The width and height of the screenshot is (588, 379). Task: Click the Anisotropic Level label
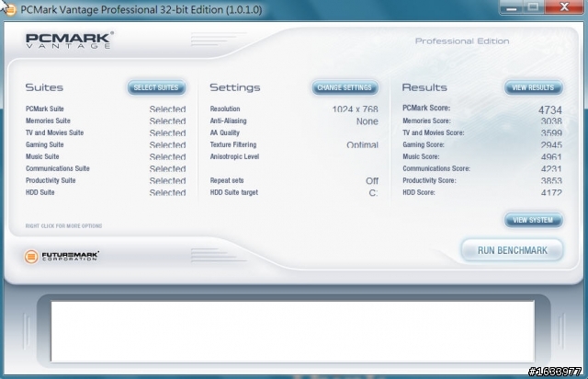(x=234, y=156)
